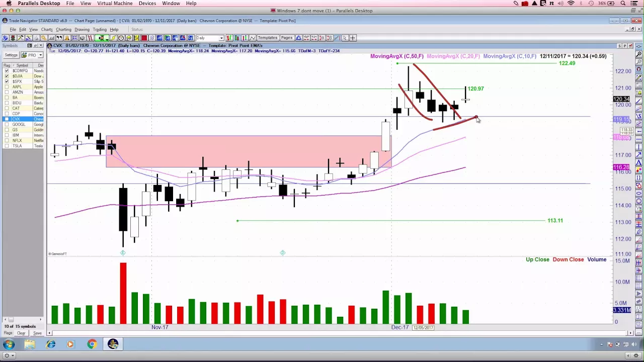Check the flag for NFLX
Screen dimensions: 644x362
point(7,140)
